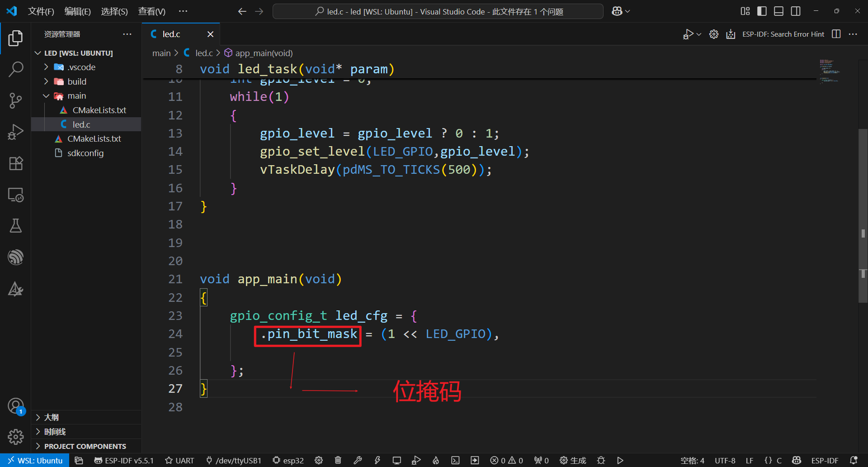
Task: Open the Manage gear menu
Action: [15, 437]
